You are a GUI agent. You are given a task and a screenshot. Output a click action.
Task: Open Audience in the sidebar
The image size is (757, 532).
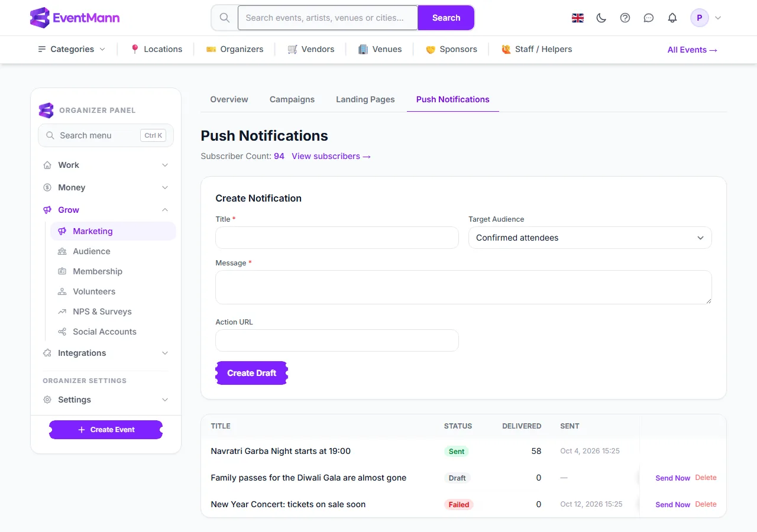tap(113, 251)
